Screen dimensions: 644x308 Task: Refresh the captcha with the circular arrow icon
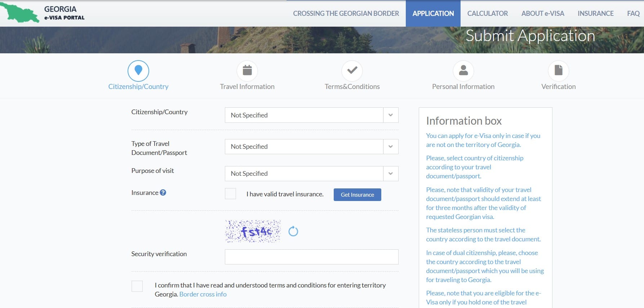tap(293, 231)
